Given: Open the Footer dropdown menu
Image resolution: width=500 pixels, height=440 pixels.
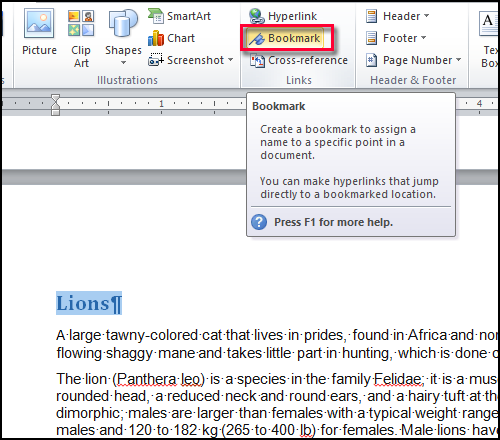Looking at the screenshot, I should pyautogui.click(x=396, y=38).
